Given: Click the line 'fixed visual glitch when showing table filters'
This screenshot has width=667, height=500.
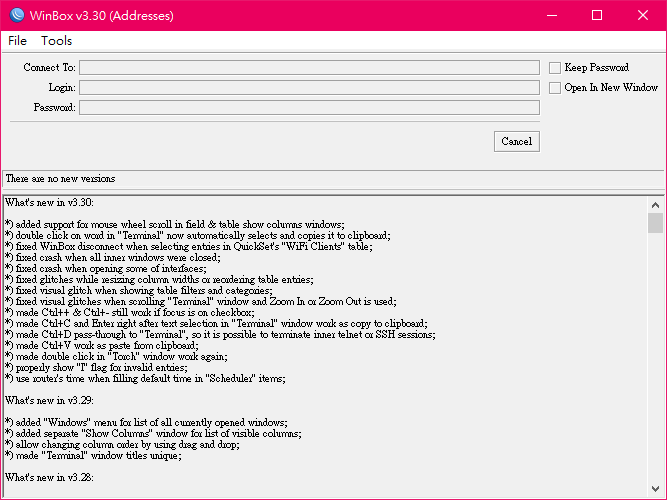Looking at the screenshot, I should point(139,291).
